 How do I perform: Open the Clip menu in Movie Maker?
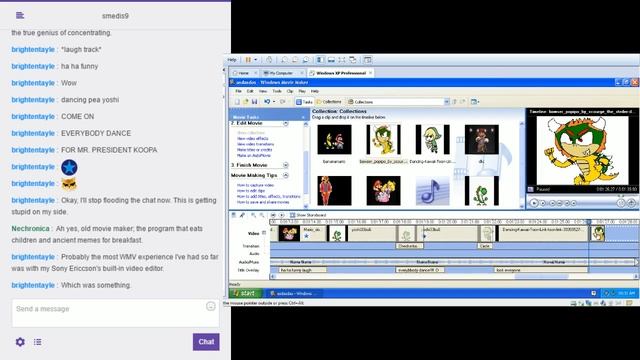pos(290,91)
